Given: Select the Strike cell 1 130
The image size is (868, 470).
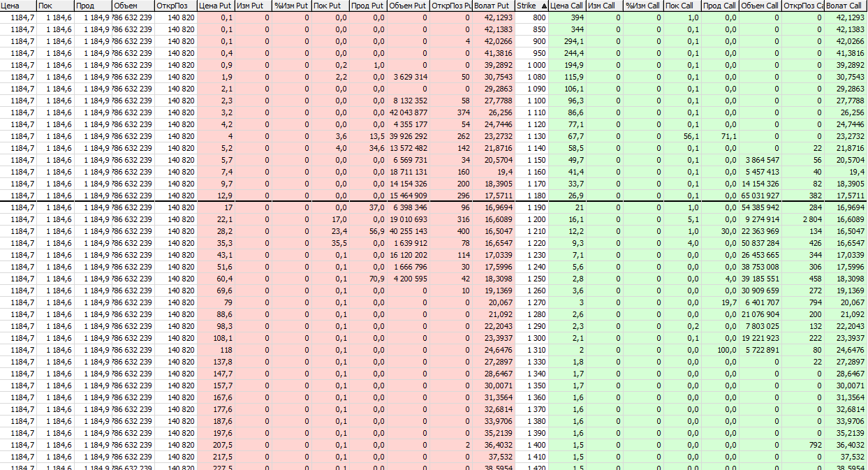Looking at the screenshot, I should [532, 136].
